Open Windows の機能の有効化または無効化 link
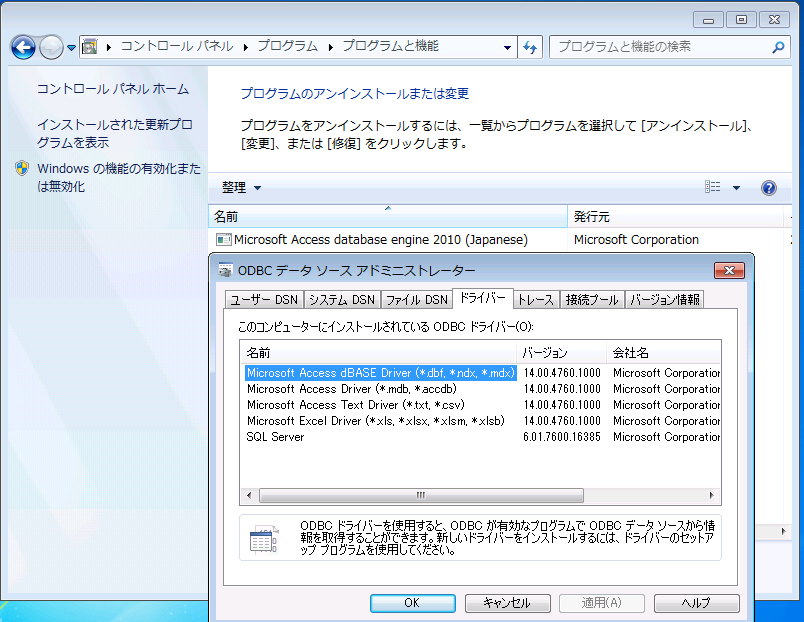 (x=118, y=177)
